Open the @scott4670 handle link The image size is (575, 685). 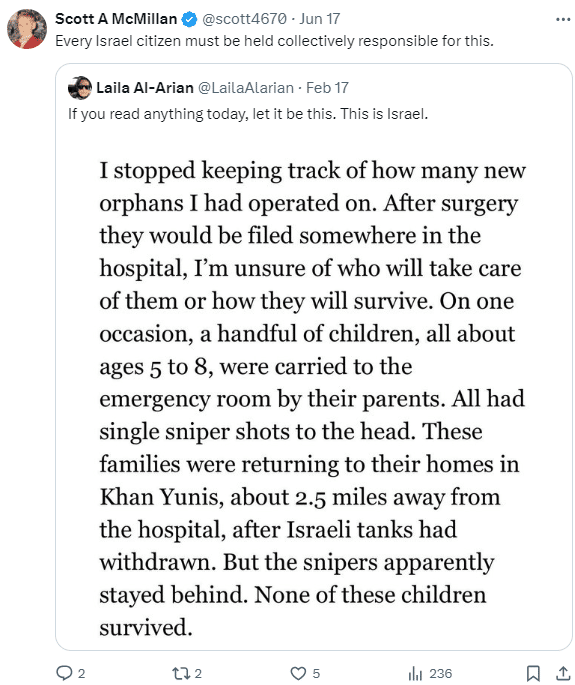point(245,19)
